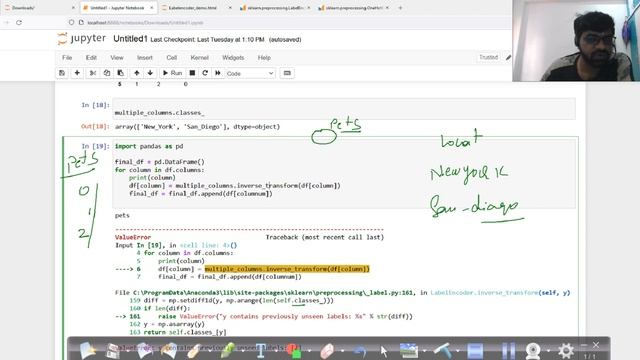This screenshot has height=360, width=640.
Task: Click into the multiple_columns.classes_ cell
Action: coord(344,109)
